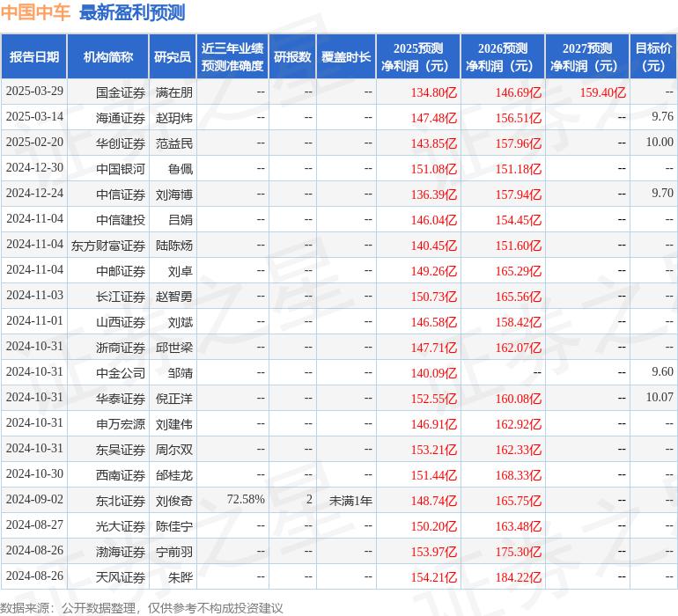Click the 东方财富证券 institution cell

click(108, 246)
